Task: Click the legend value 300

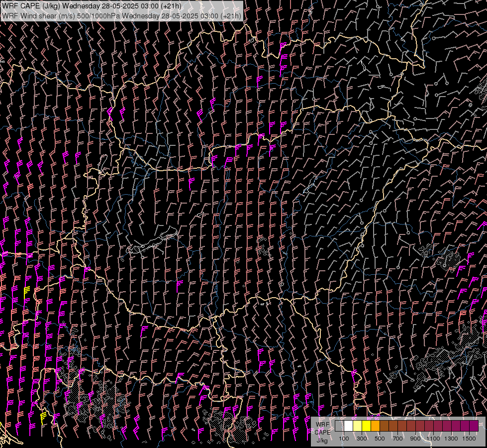Action: pos(362,439)
